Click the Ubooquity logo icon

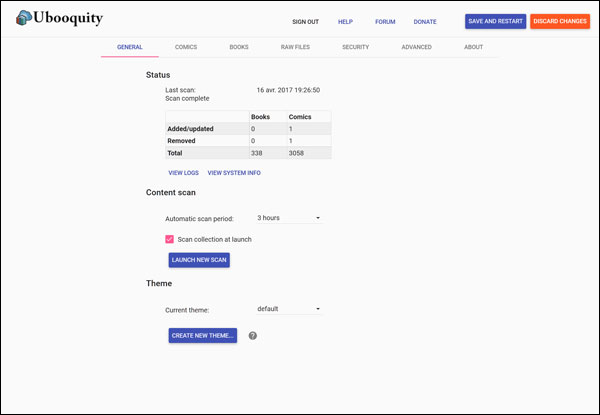coord(24,18)
